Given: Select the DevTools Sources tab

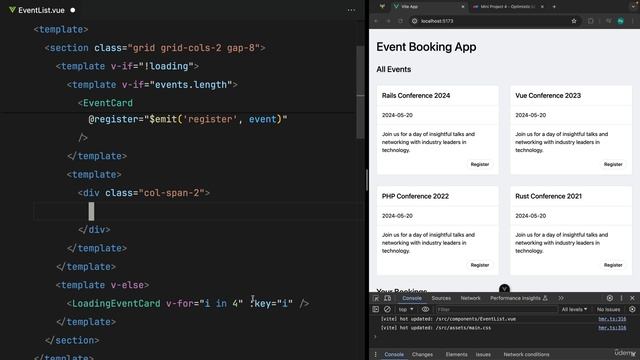Looking at the screenshot, I should [441, 298].
